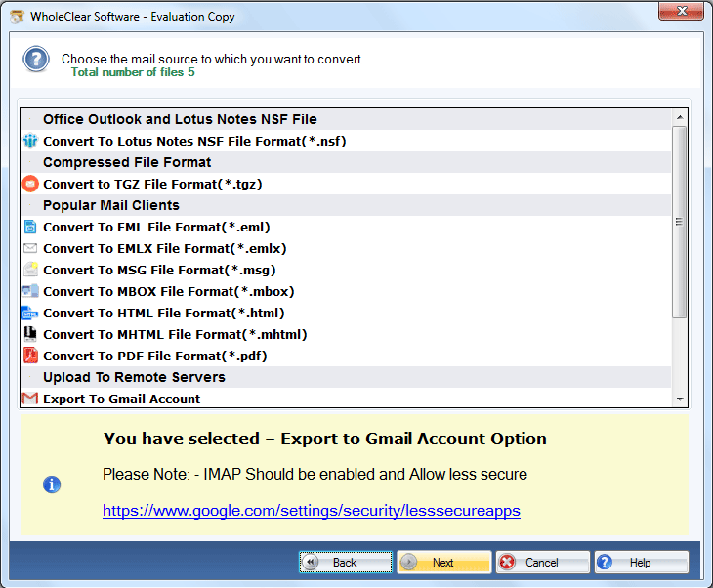
Task: Select Convert To Lotus Notes NSF File Format
Action: coord(346,141)
